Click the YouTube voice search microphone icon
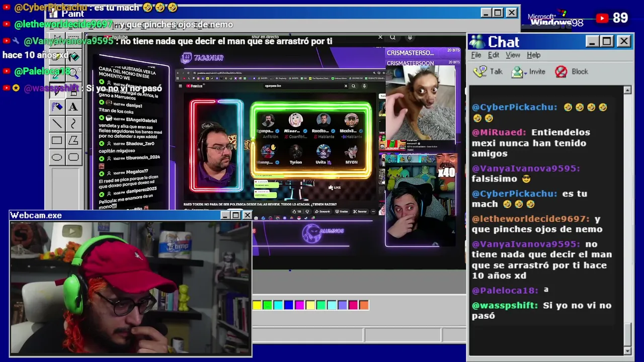 (410, 37)
